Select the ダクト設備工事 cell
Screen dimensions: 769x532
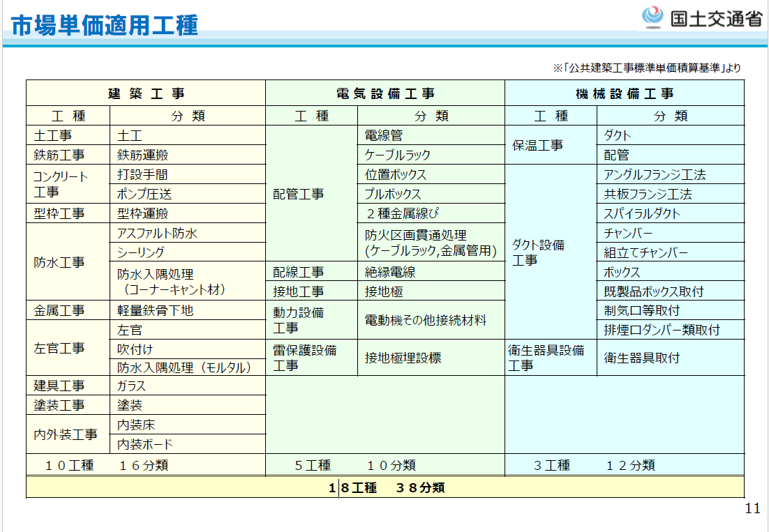click(x=551, y=252)
